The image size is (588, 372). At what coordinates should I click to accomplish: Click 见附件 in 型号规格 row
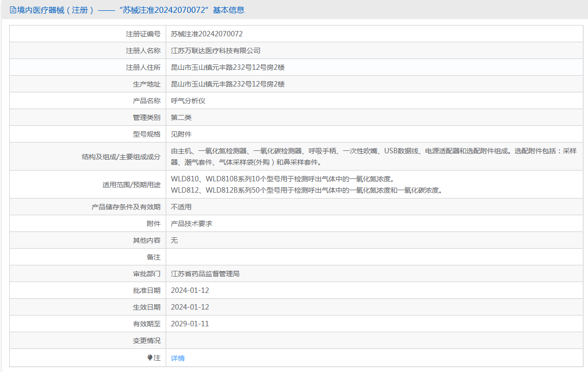[x=181, y=134]
